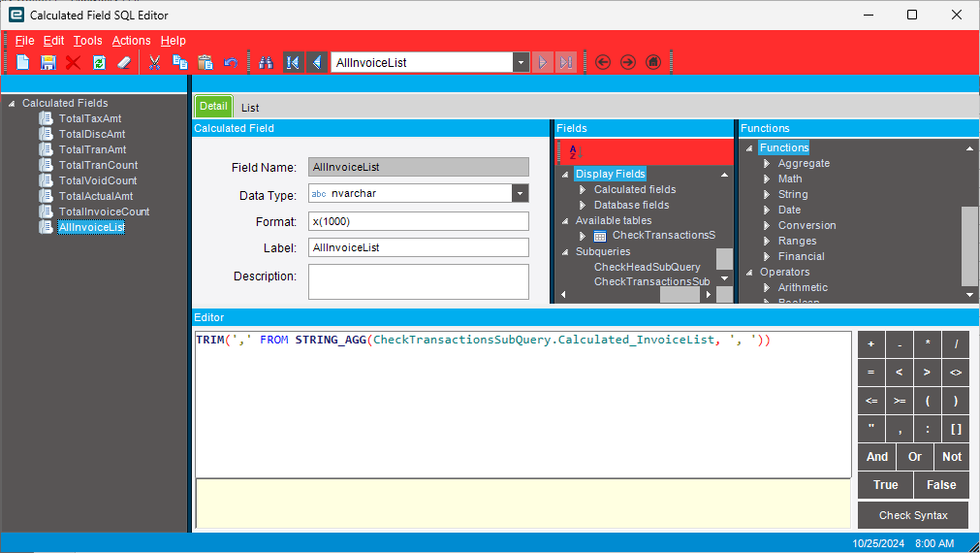
Task: Open Find with the binoculars icon
Action: (x=267, y=62)
